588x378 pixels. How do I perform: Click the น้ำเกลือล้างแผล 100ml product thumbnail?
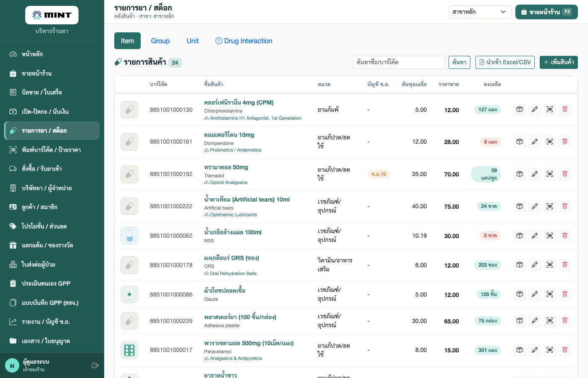coord(129,236)
